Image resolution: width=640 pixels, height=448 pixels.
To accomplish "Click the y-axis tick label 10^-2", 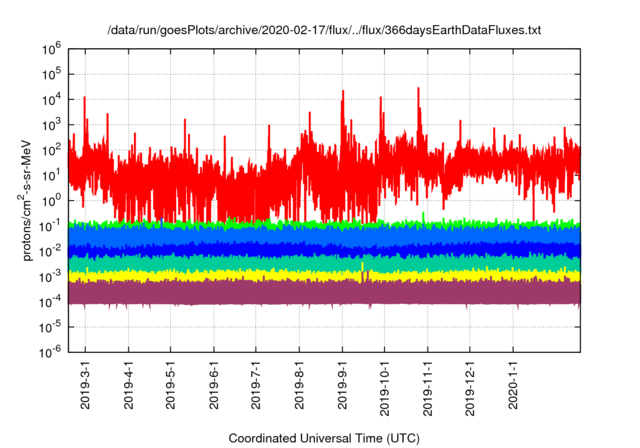I will coord(51,251).
